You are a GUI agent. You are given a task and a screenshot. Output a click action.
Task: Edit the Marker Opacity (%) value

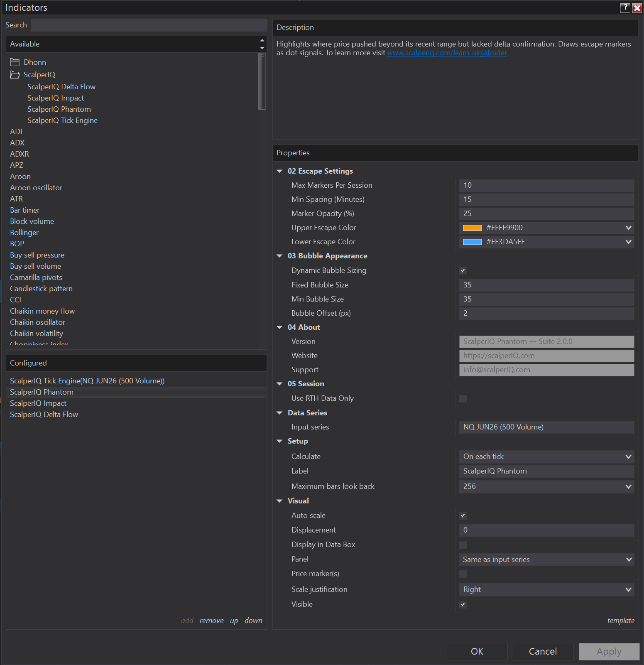click(x=546, y=213)
